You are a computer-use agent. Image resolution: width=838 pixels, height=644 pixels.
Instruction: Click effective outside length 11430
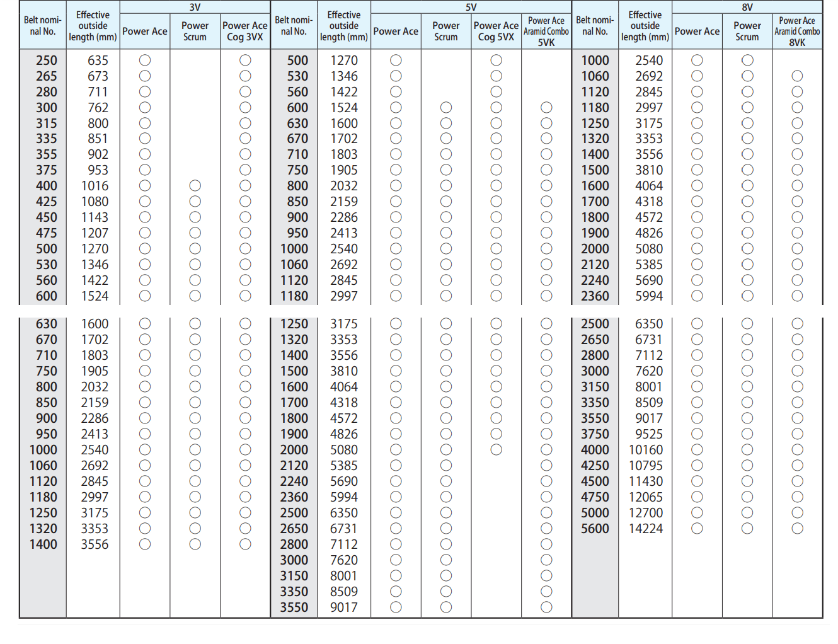[x=646, y=481]
